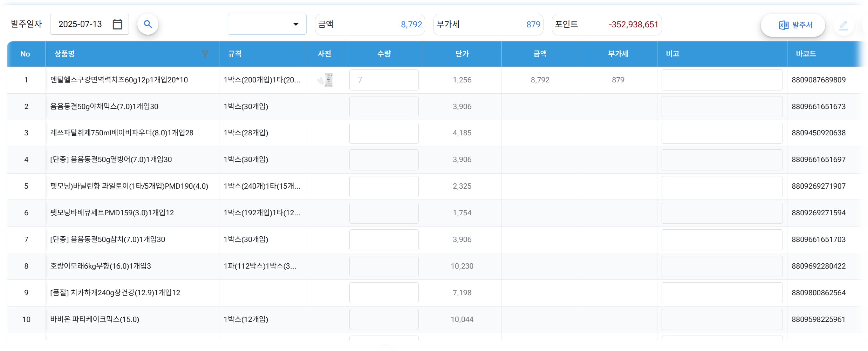Click the 발주일자 date input field
This screenshot has width=868, height=351.
pos(81,24)
